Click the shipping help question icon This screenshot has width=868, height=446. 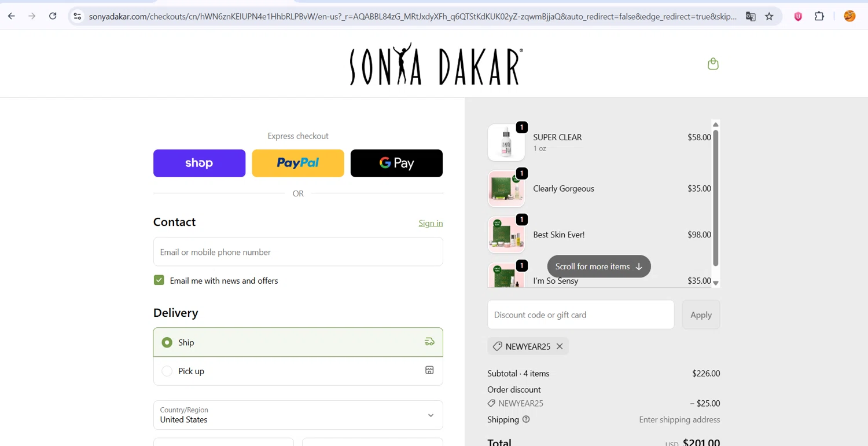pyautogui.click(x=526, y=419)
